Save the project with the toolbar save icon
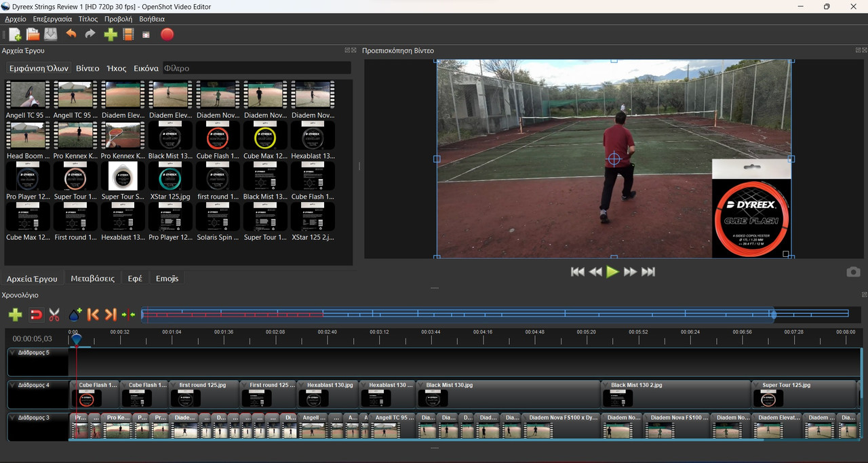868x463 pixels. pos(51,35)
